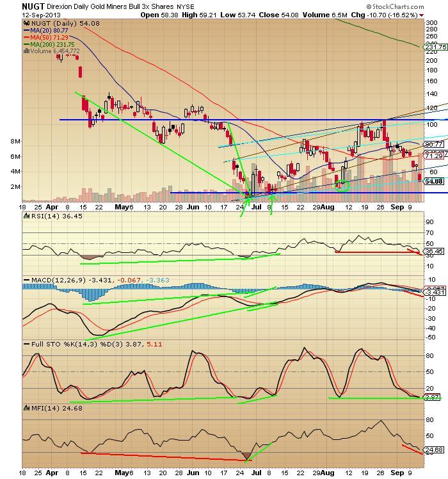This screenshot has width=448, height=479.
Task: Click the 300 label on the price axis
Action: coord(432,23)
